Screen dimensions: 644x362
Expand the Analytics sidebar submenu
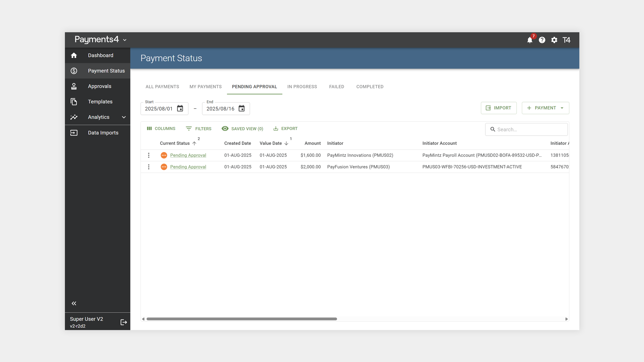tap(124, 117)
